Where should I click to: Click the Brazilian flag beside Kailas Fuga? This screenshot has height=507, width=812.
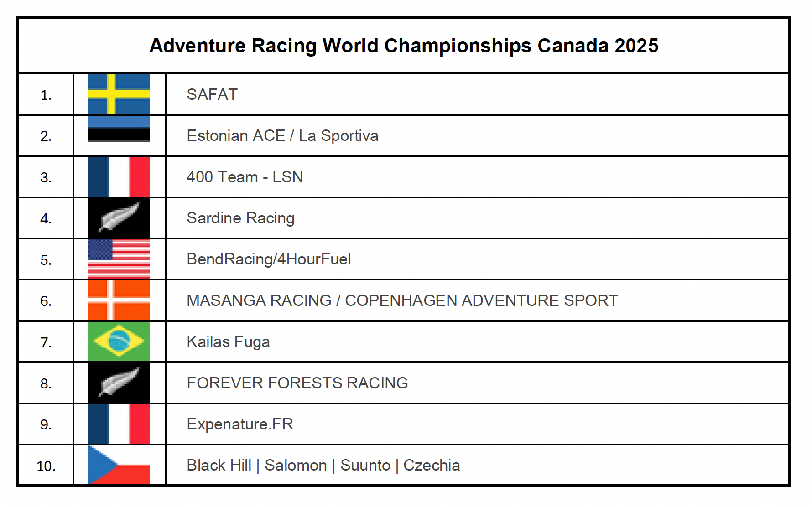click(x=119, y=341)
